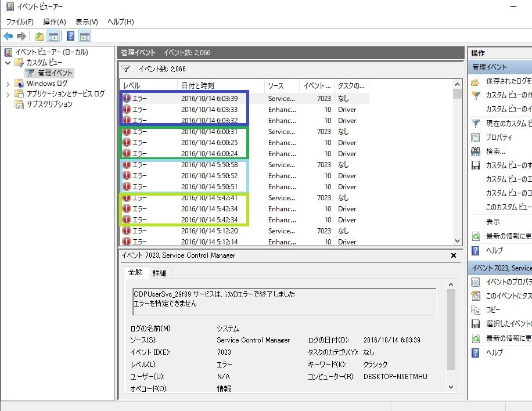Click the このイベントにタスク attach-task icon
The image size is (532, 411).
click(476, 295)
